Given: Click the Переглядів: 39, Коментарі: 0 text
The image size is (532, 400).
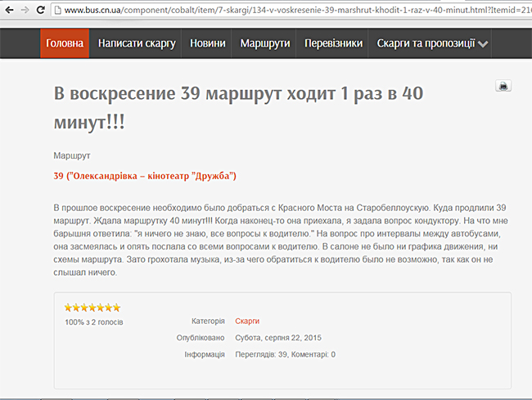Looking at the screenshot, I should 285,354.
